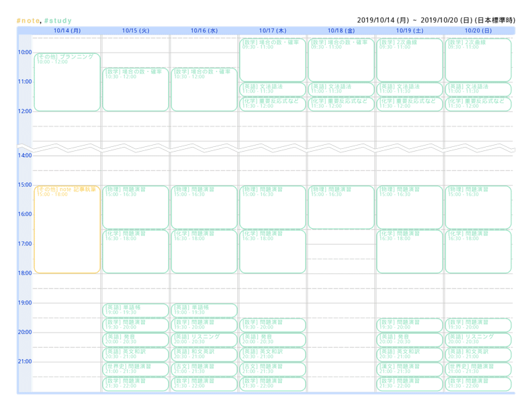Open Saturday's 物理 問題演習 15:00 event
The width and height of the screenshot is (532, 411).
click(410, 207)
